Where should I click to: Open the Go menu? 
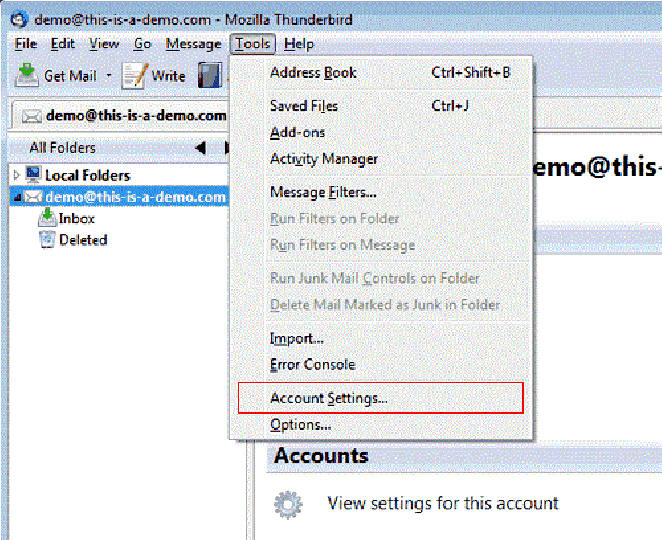[142, 44]
